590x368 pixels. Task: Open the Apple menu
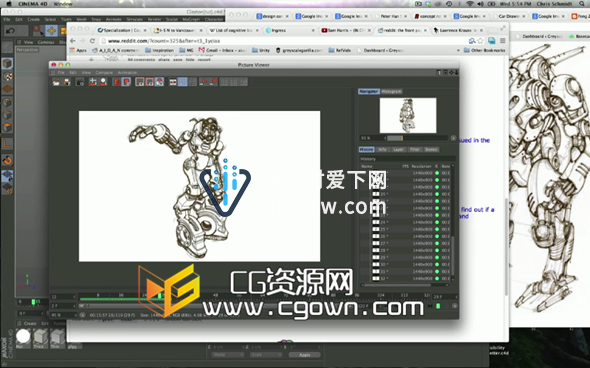tap(9, 4)
